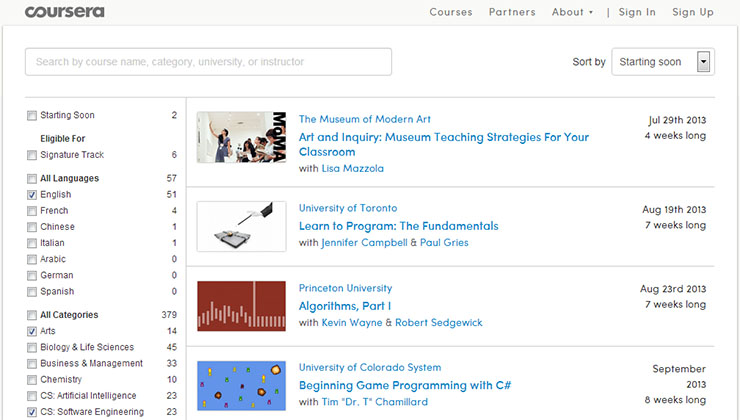Expand the About menu

(572, 12)
